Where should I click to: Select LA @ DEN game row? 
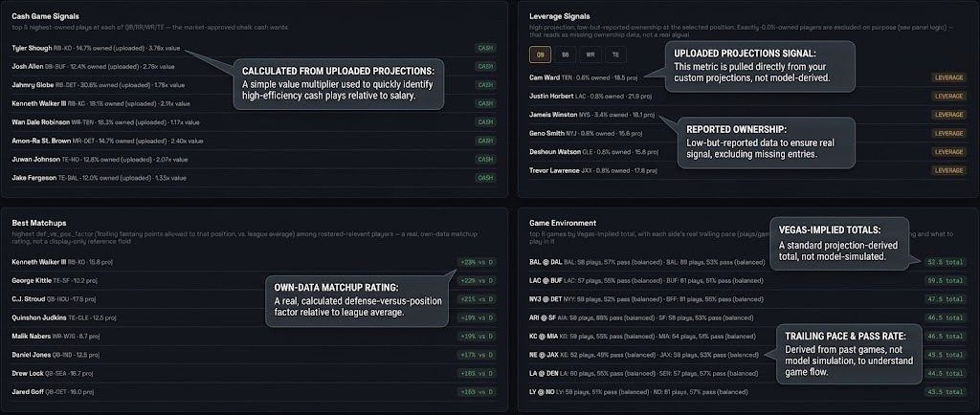(747, 373)
